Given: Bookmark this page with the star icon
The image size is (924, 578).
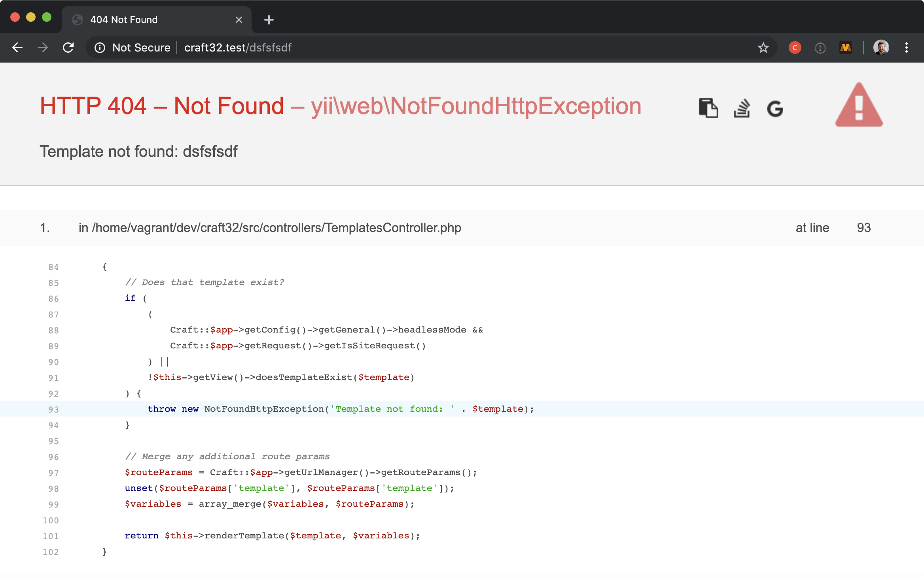Looking at the screenshot, I should coord(763,48).
